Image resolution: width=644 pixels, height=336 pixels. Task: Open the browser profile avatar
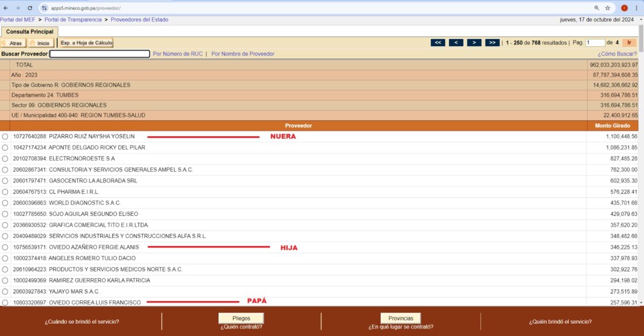point(624,8)
